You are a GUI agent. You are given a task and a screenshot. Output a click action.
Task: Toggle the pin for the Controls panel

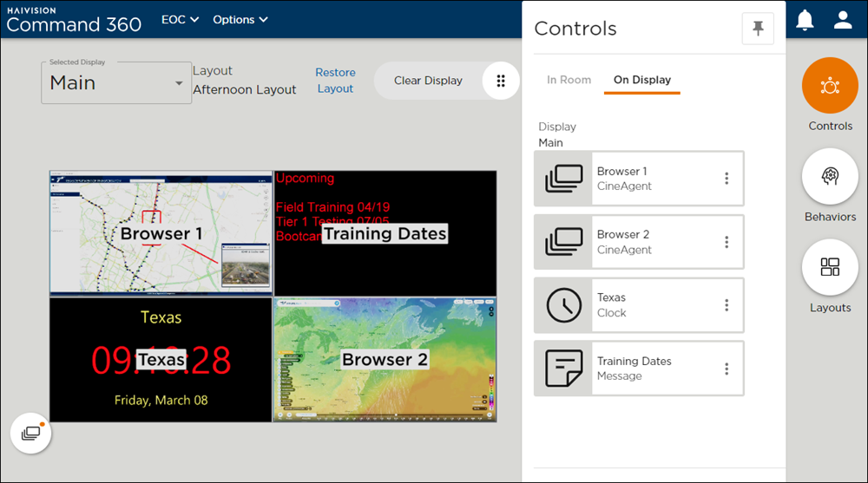click(758, 29)
